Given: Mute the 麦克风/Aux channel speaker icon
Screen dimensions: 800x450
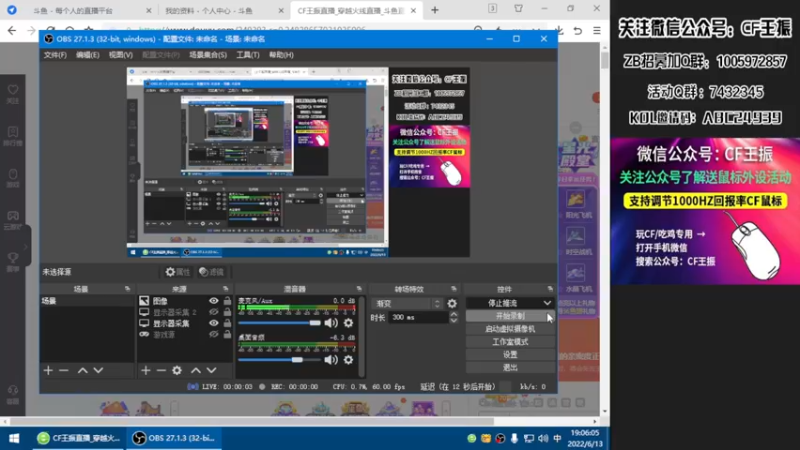Looking at the screenshot, I should click(x=331, y=323).
